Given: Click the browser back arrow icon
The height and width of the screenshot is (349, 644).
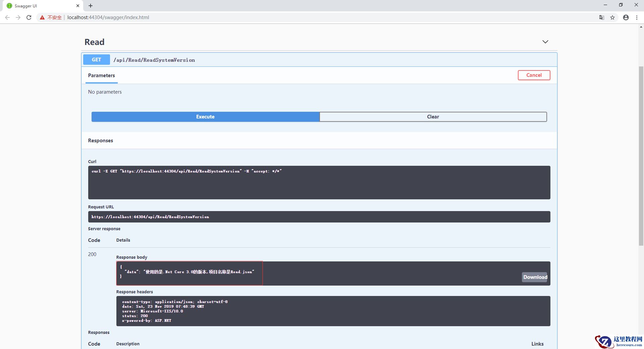Looking at the screenshot, I should (7, 17).
